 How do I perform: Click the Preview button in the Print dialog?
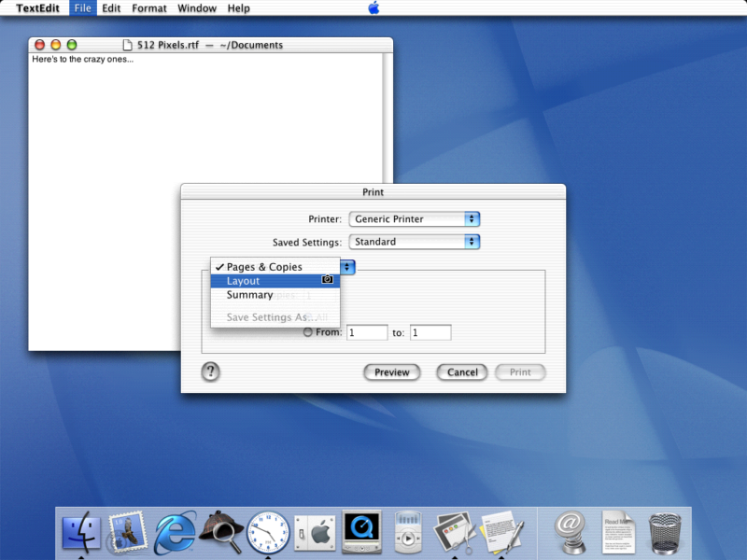[391, 372]
